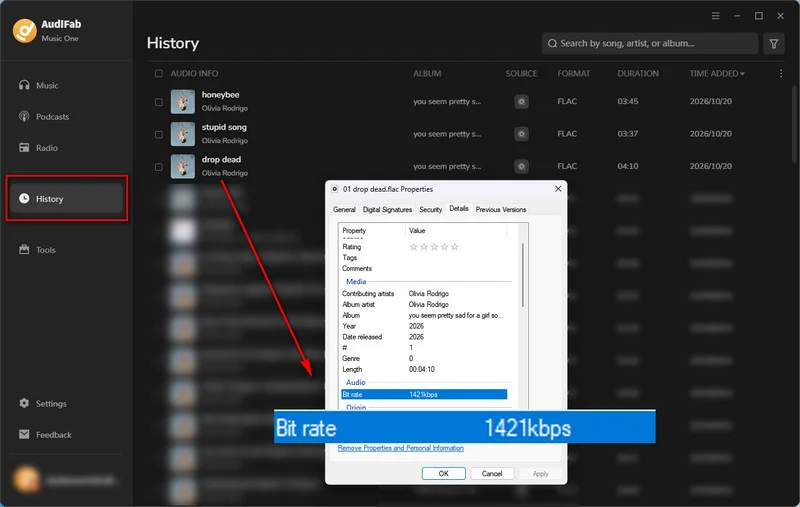Screen dimensions: 800x507
Task: Set rating to five stars
Action: click(455, 247)
